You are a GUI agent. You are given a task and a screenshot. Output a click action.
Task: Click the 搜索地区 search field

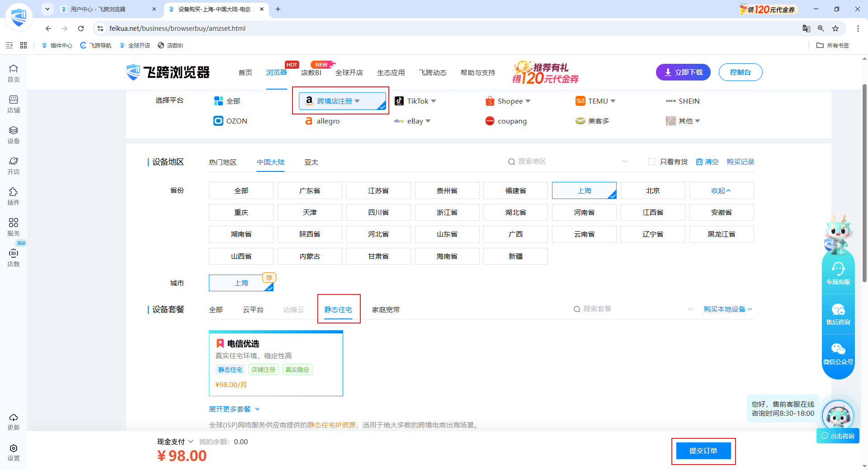pyautogui.click(x=568, y=161)
